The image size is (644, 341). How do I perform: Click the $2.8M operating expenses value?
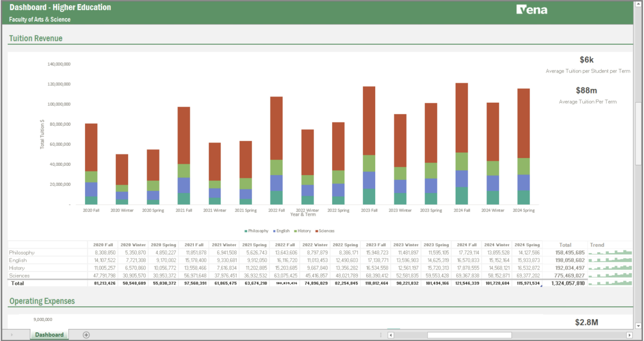click(587, 322)
